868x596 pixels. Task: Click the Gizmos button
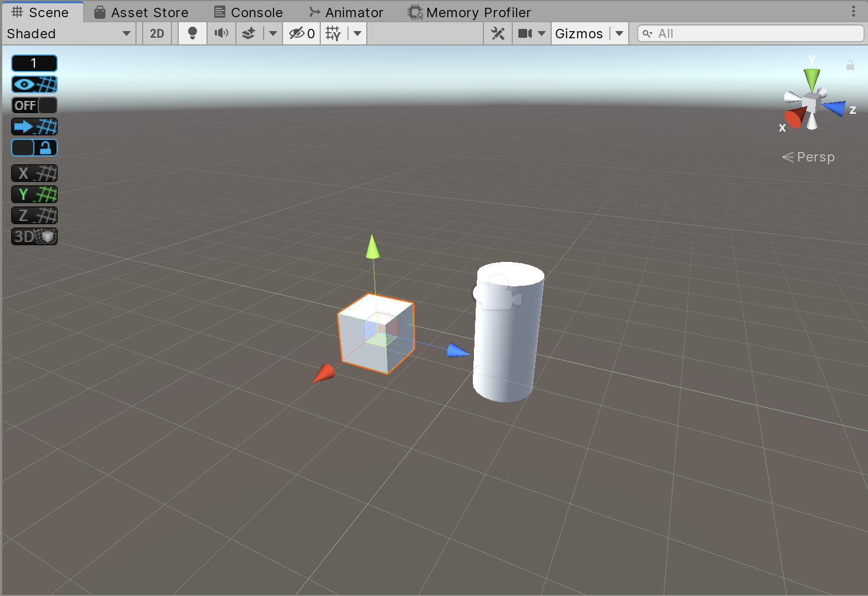[579, 34]
